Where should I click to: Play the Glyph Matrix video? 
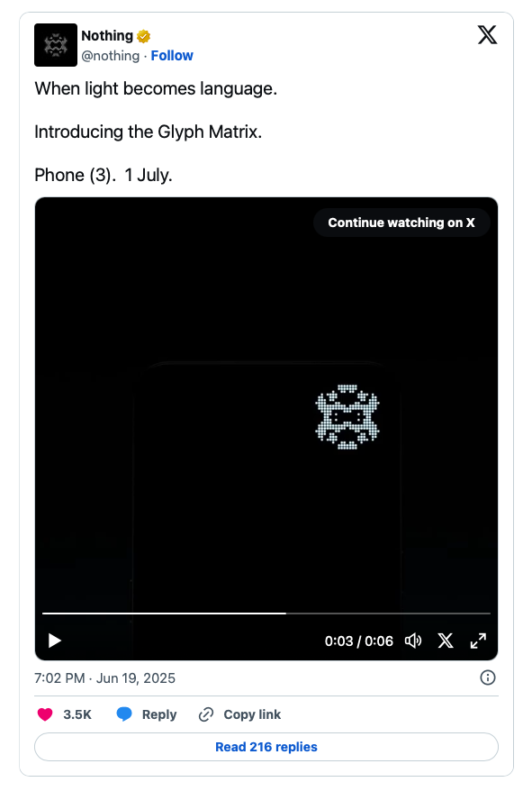coord(55,641)
